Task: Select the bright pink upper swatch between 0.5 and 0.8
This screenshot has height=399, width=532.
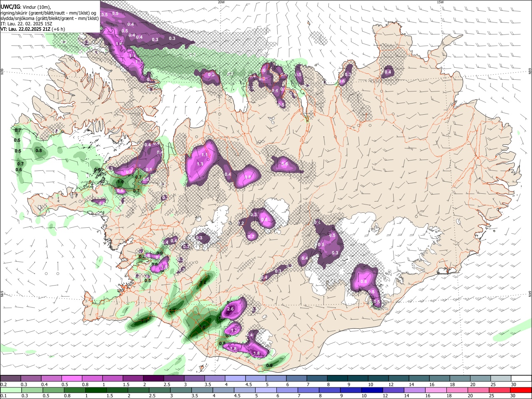Action: tap(71, 379)
